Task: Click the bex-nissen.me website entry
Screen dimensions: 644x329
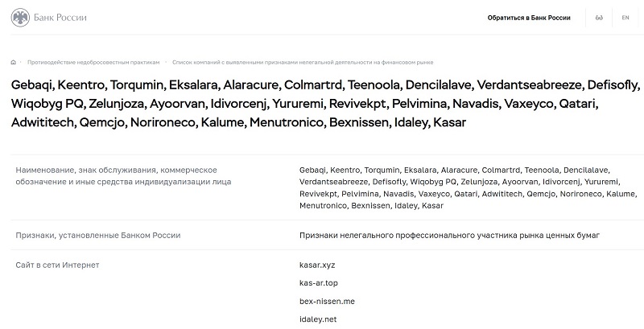Action: [327, 302]
